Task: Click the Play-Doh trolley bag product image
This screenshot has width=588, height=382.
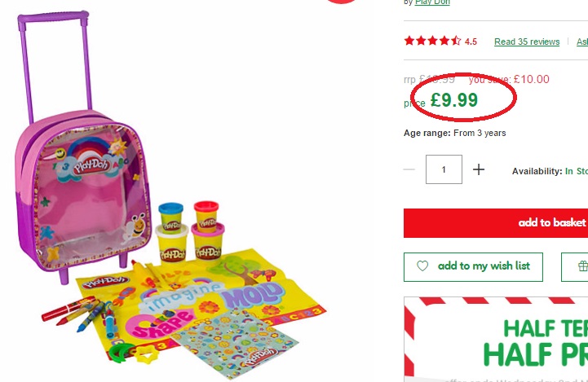Action: [x=170, y=195]
